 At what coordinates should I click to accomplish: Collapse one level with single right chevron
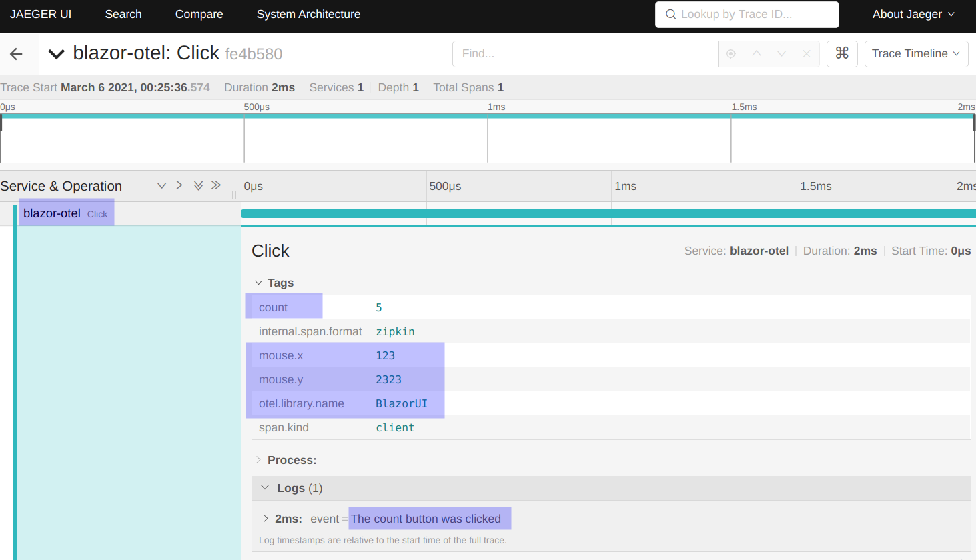point(179,185)
